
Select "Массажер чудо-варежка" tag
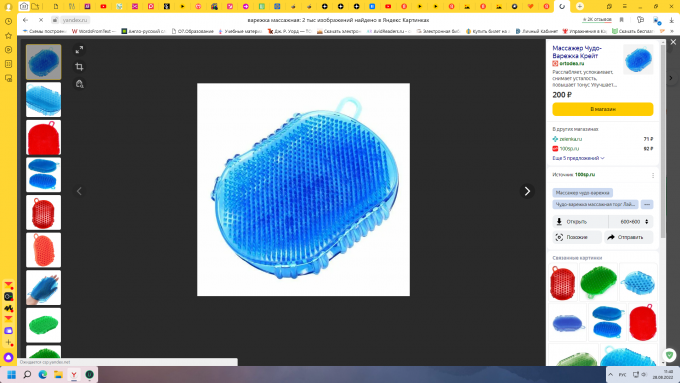pyautogui.click(x=582, y=193)
